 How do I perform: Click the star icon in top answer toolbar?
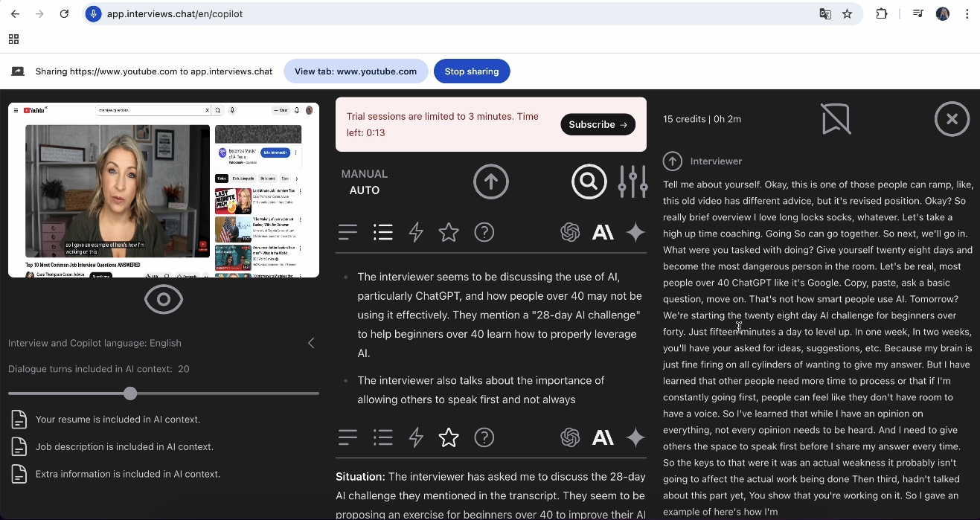coord(449,232)
